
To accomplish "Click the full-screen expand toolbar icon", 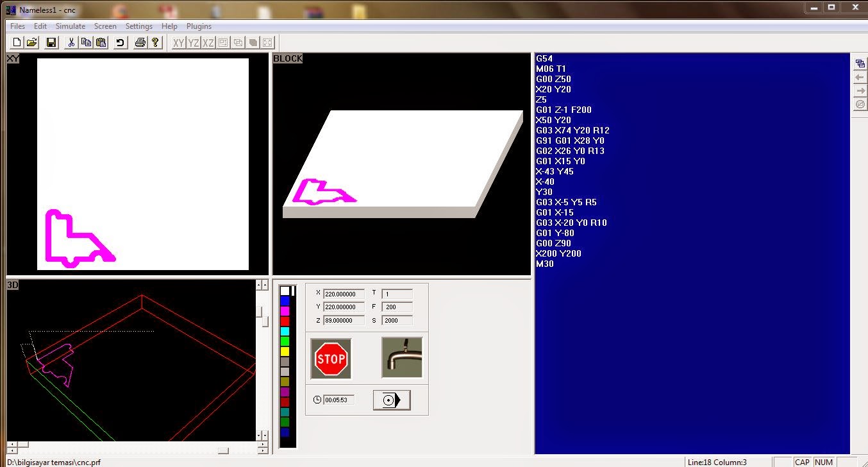I will click(x=268, y=42).
